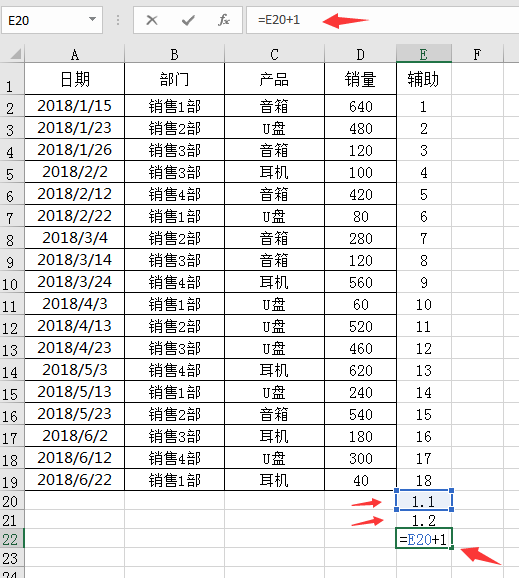Click editing cell E22 with =E20+1
This screenshot has height=578, width=519.
[424, 539]
